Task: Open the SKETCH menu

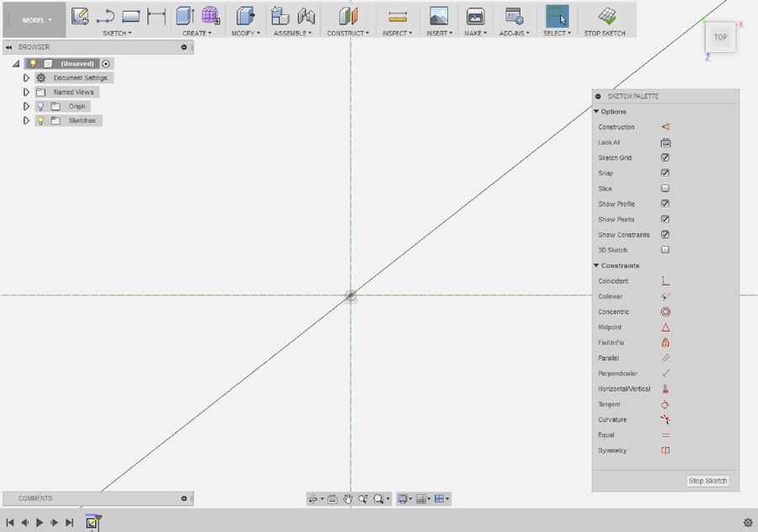Action: [116, 33]
